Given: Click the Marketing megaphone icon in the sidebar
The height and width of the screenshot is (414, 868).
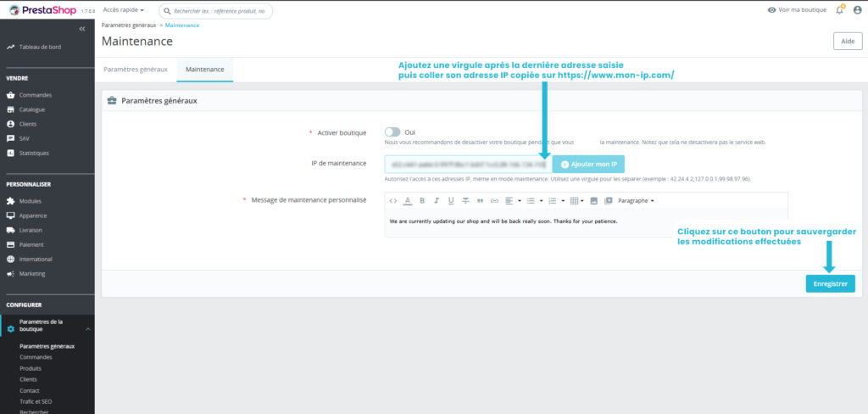Looking at the screenshot, I should coord(10,274).
